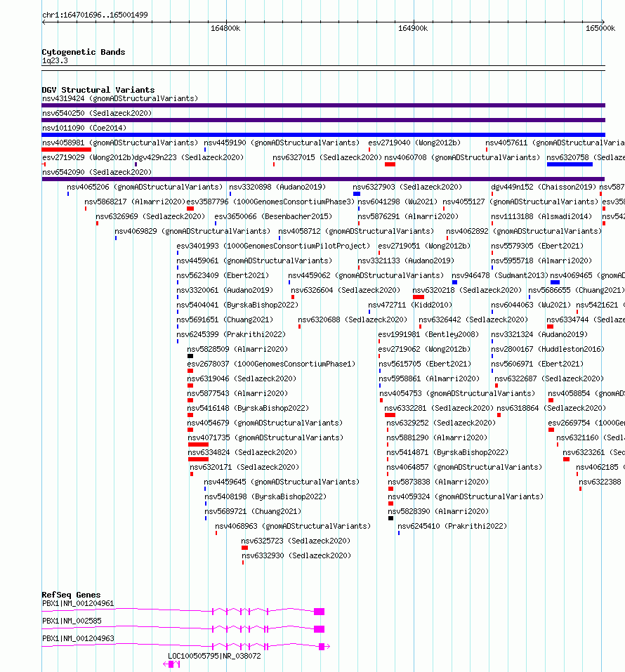Click the nsv4057611 variant label
The width and height of the screenshot is (625, 672).
click(x=555, y=143)
